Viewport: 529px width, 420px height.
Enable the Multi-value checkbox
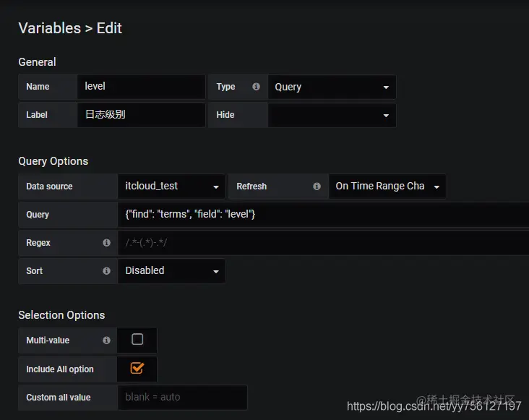[137, 339]
